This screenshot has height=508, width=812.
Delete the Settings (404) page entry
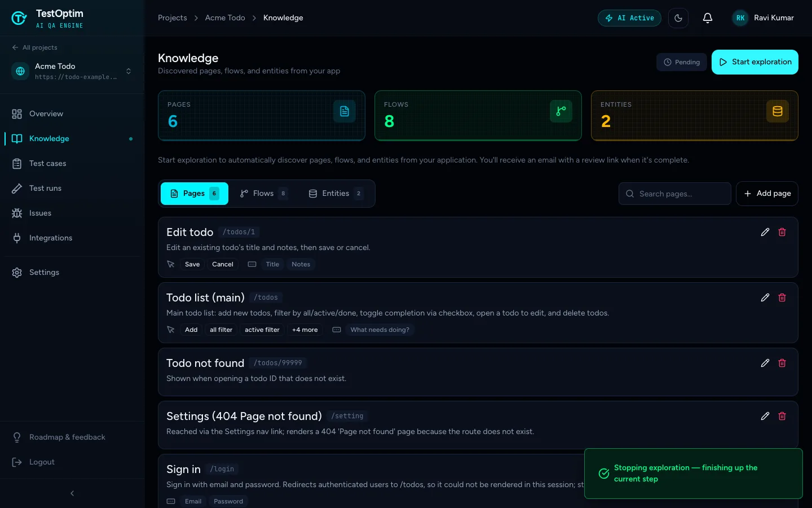pos(782,416)
